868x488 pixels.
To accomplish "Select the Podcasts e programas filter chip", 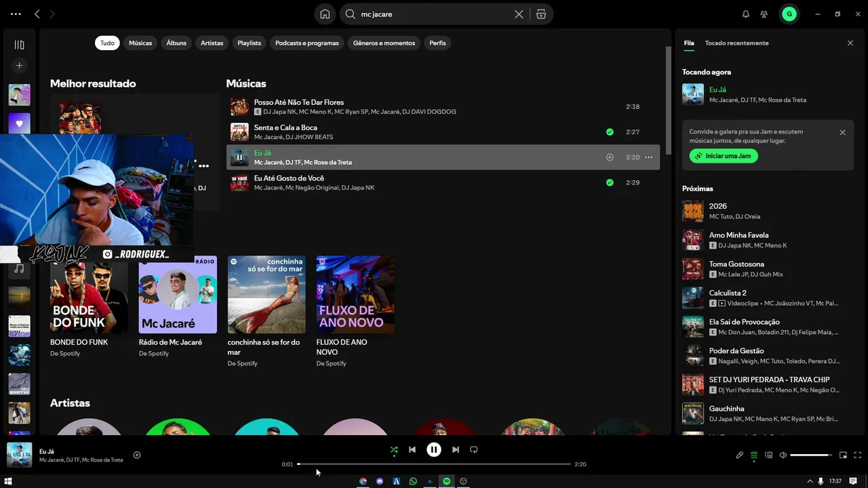I will coord(307,43).
